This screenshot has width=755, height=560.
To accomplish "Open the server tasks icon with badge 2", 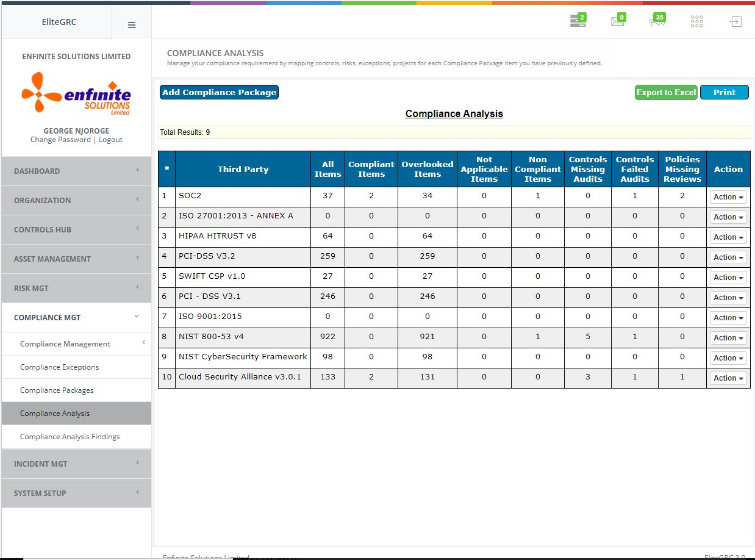I will coord(578,21).
